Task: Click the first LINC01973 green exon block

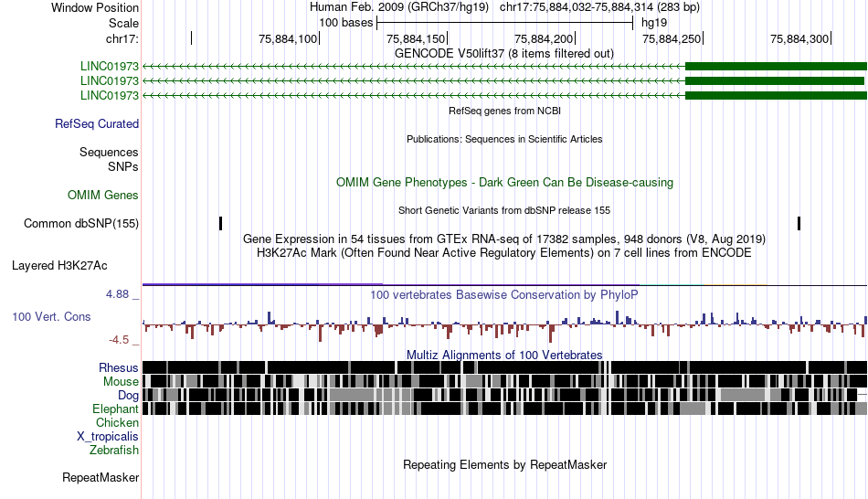Action: (776, 67)
